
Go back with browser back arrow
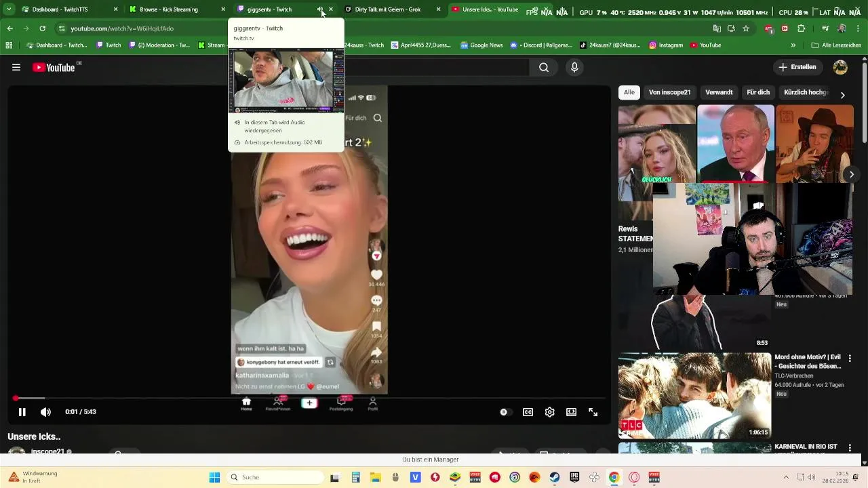point(9,28)
